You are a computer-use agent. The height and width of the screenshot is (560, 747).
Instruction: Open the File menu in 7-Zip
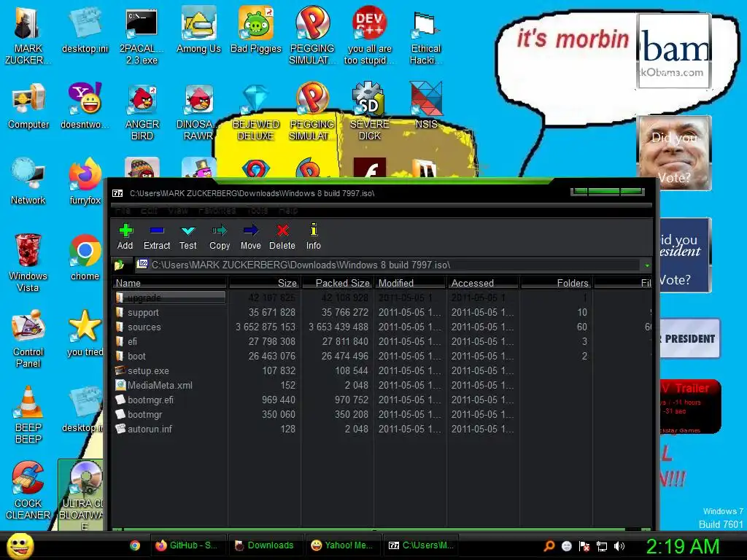tap(123, 210)
